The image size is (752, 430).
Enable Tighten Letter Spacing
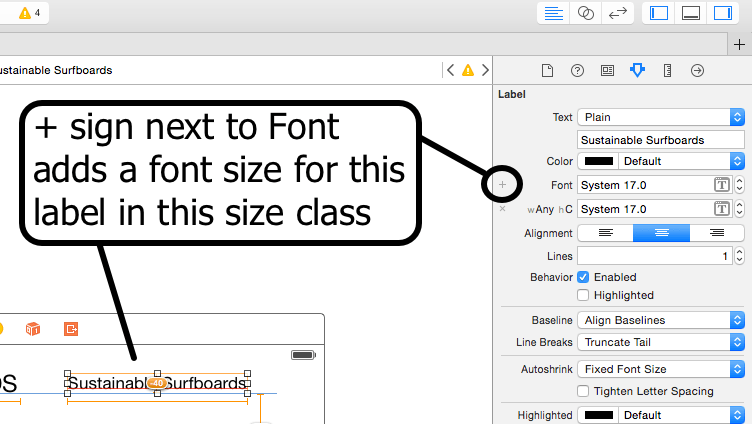pyautogui.click(x=584, y=391)
